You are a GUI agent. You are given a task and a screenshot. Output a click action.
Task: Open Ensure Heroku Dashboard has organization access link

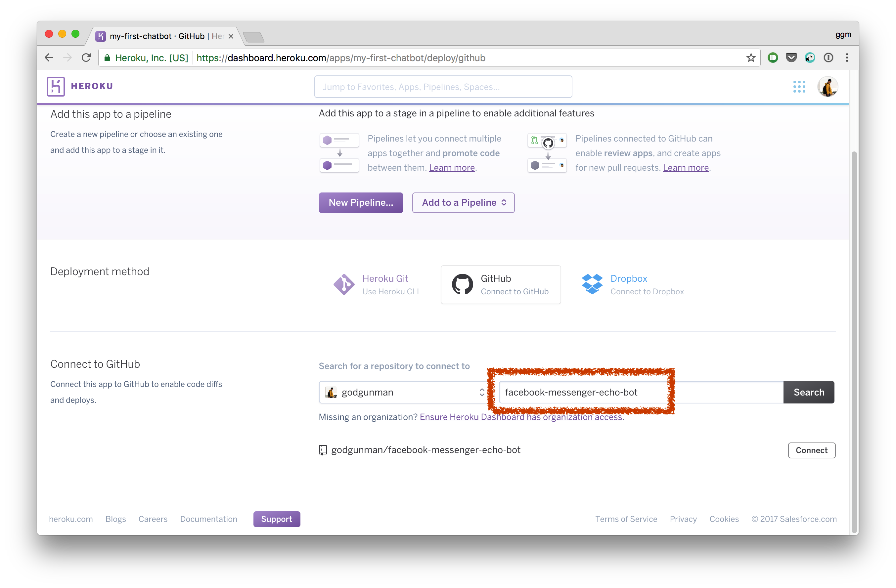[x=521, y=417]
